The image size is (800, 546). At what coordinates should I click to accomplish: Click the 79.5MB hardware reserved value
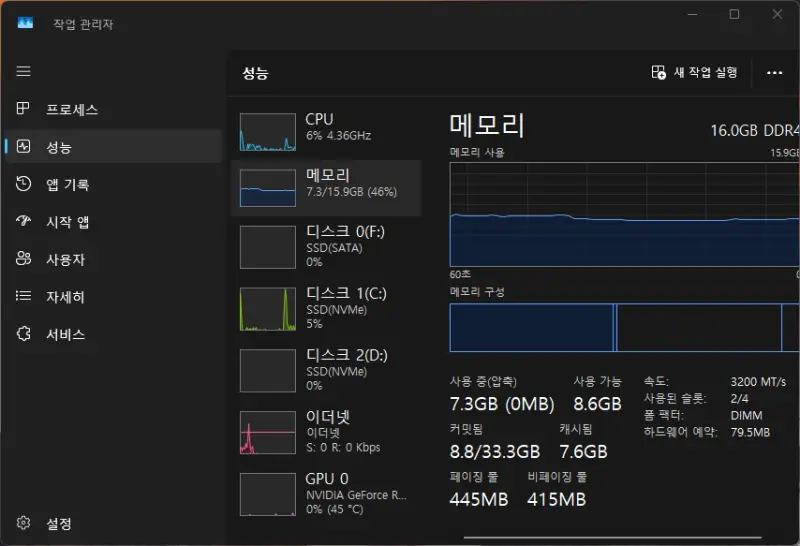[750, 432]
